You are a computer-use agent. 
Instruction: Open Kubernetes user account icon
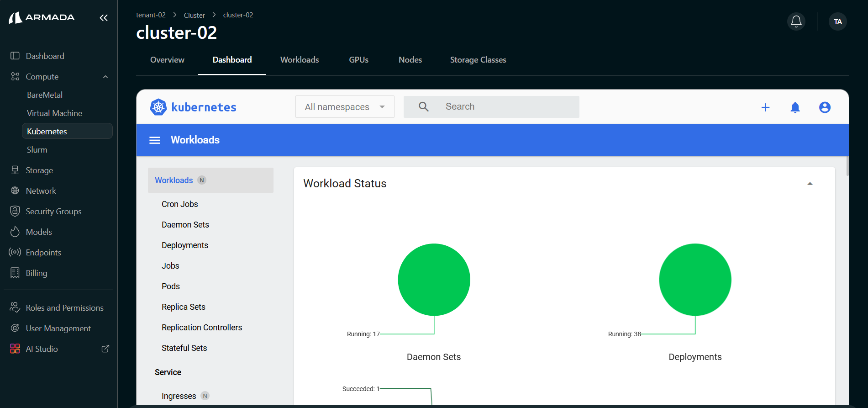(x=825, y=107)
